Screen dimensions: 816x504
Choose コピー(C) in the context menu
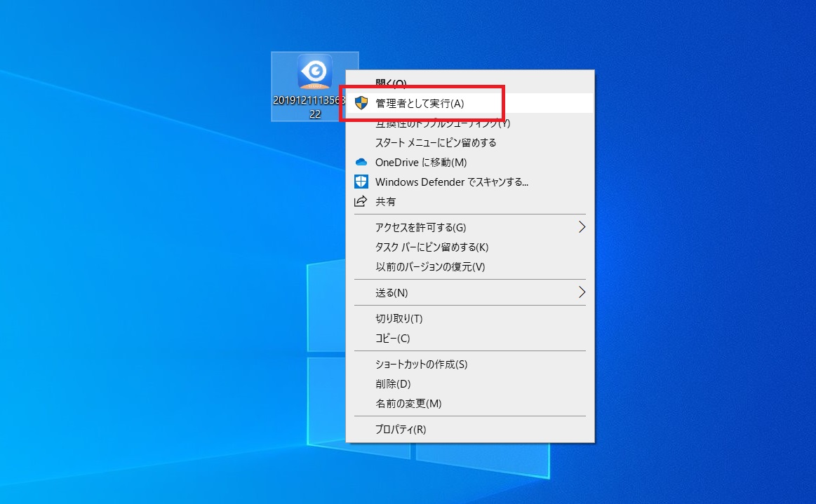pos(469,338)
